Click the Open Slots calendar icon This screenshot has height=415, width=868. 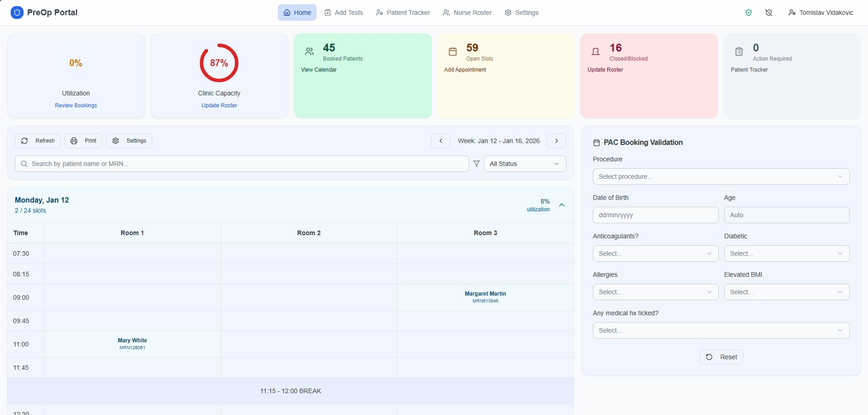pos(453,52)
